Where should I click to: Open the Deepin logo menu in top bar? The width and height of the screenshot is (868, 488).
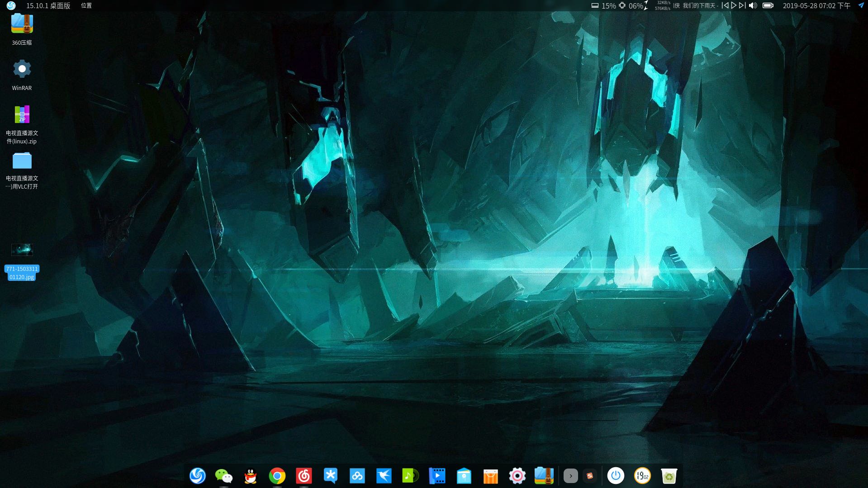click(x=11, y=5)
